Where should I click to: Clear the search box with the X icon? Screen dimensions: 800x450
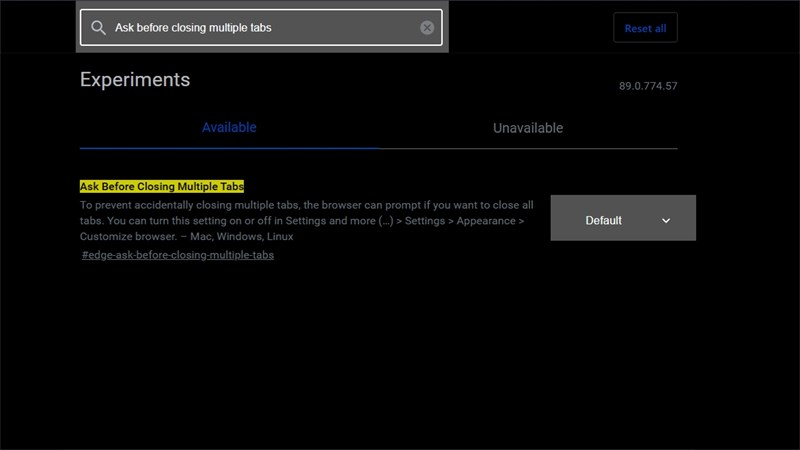click(427, 28)
